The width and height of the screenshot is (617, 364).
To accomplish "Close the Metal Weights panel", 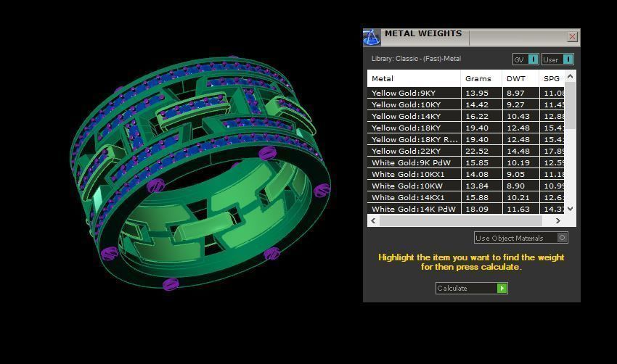I will click(572, 37).
